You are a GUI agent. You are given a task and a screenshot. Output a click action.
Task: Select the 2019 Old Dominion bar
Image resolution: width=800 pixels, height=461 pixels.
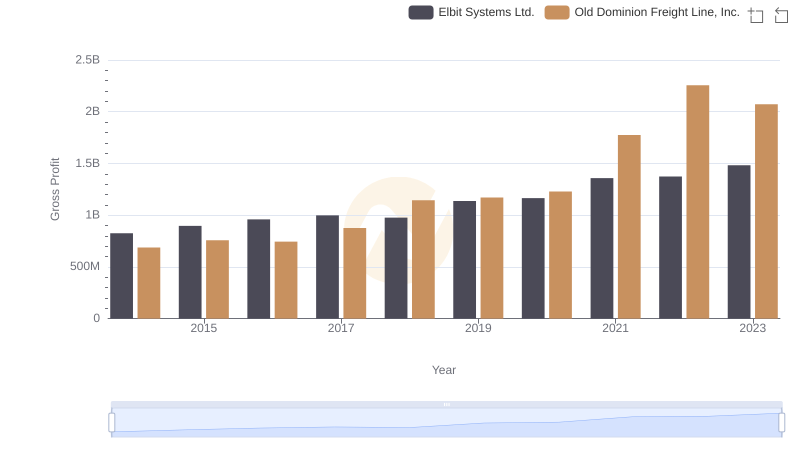(x=492, y=258)
